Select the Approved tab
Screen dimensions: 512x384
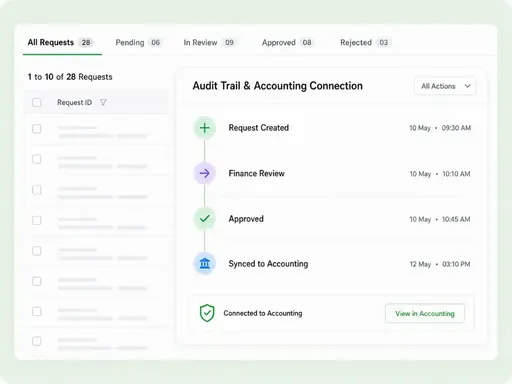point(288,43)
